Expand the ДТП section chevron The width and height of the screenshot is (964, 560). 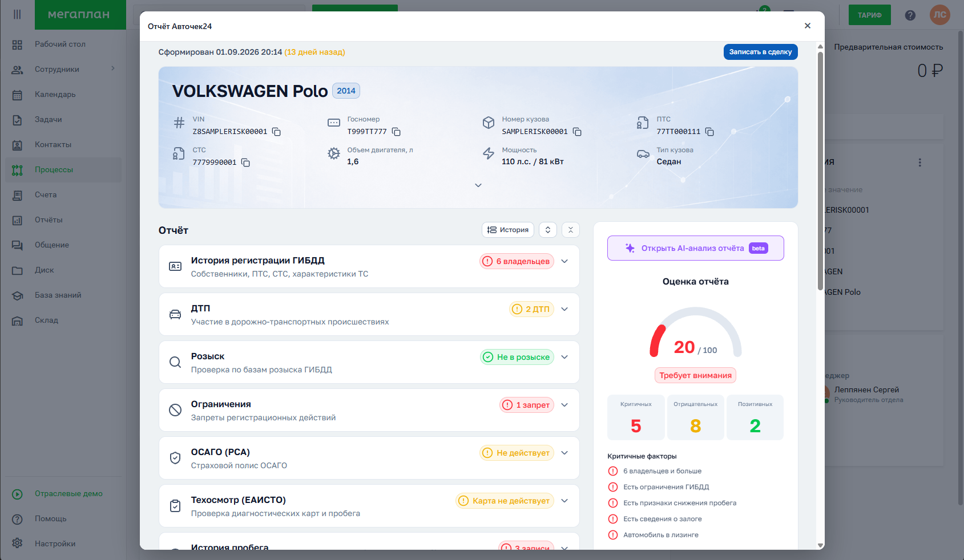[x=564, y=309]
